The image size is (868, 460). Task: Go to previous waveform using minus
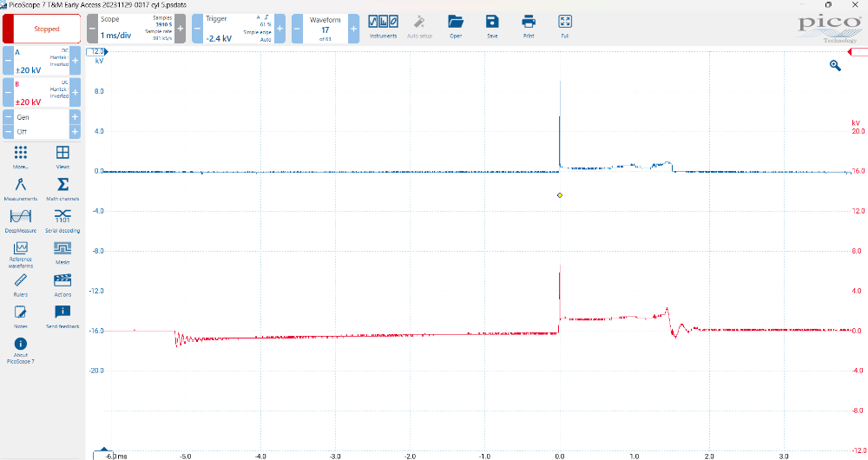click(x=297, y=29)
